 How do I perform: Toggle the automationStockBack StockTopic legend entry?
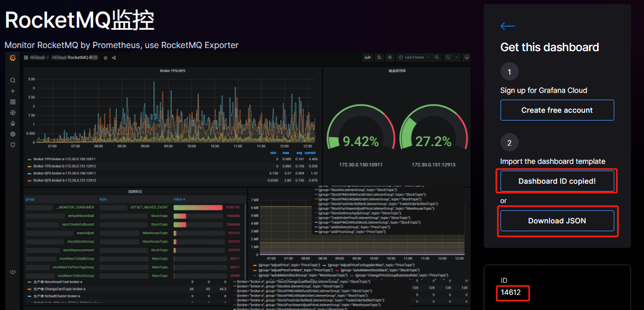pos(379,270)
